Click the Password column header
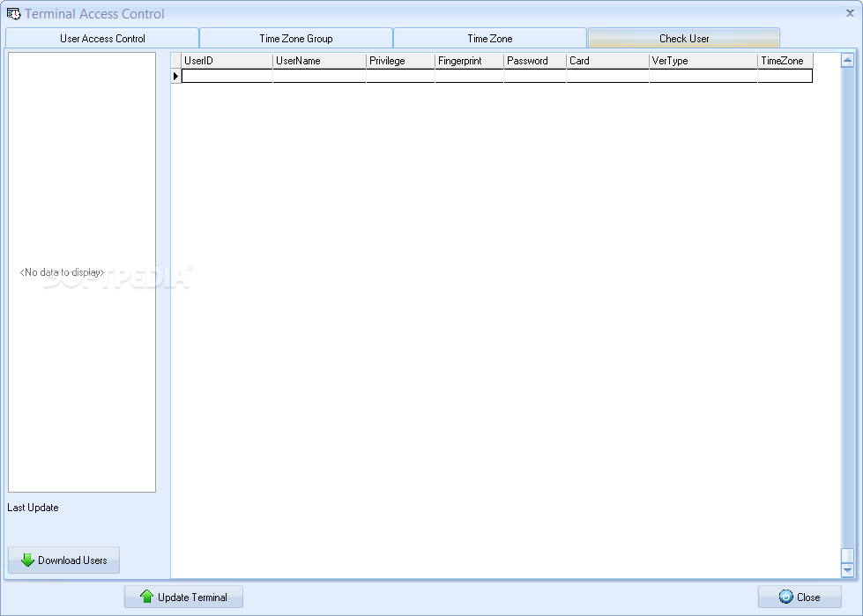The height and width of the screenshot is (616, 863). [535, 61]
